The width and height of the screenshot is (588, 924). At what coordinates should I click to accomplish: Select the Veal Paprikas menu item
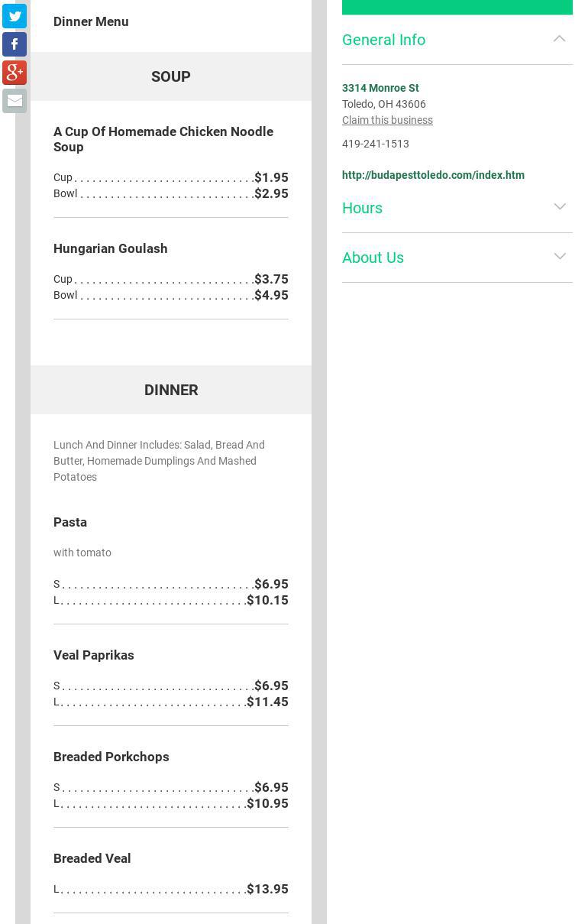click(94, 655)
